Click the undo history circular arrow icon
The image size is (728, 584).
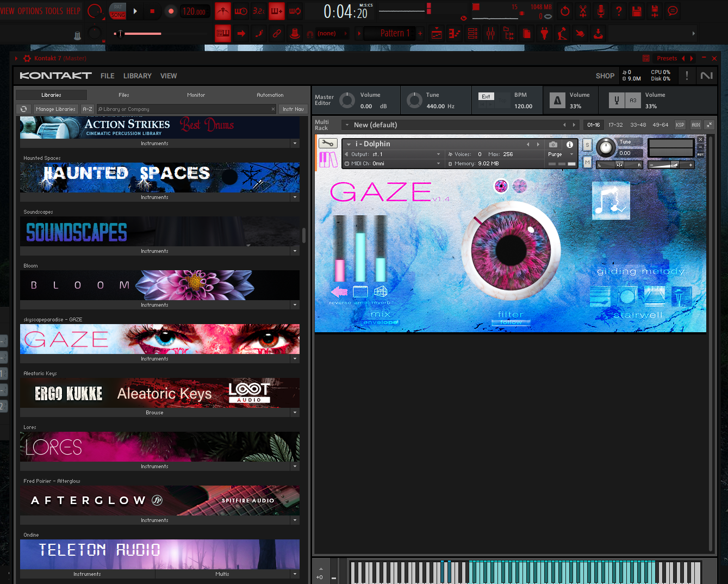[x=565, y=11]
